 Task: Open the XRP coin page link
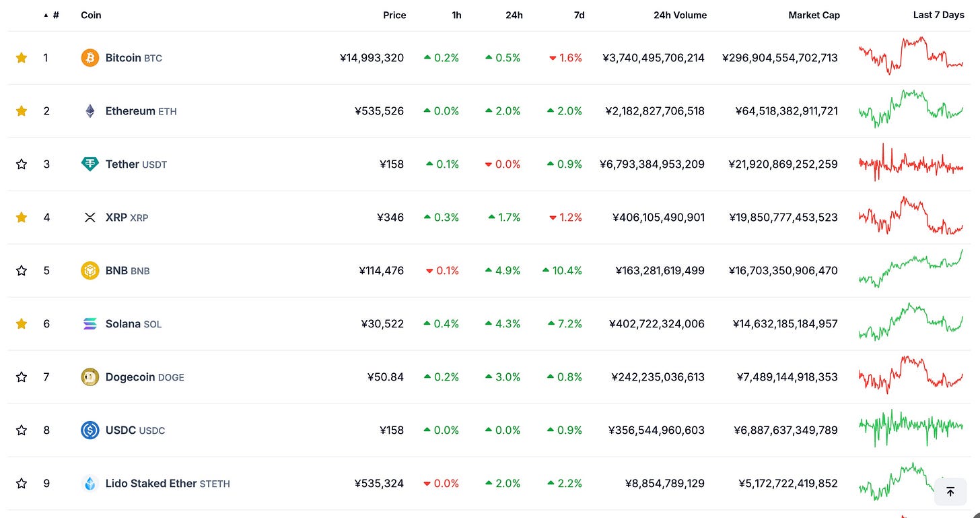click(x=127, y=218)
